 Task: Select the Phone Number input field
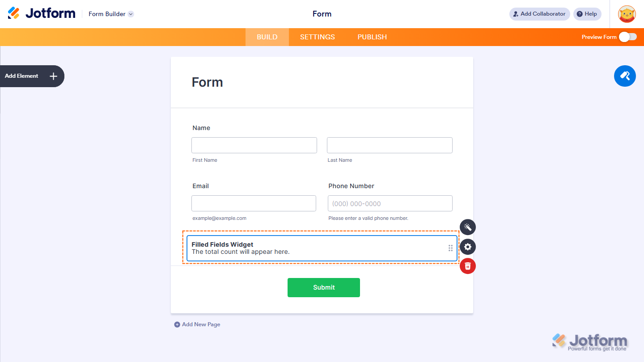pyautogui.click(x=390, y=203)
